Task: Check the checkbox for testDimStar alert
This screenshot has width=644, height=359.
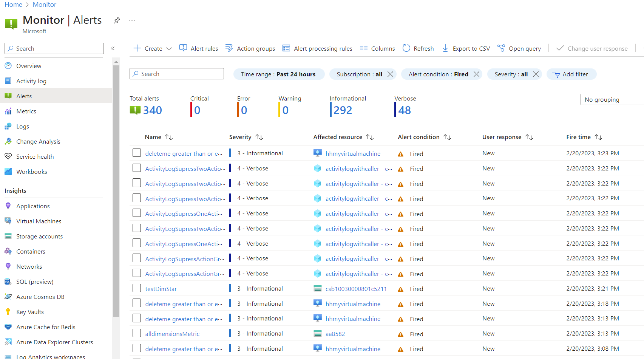Action: coord(137,288)
